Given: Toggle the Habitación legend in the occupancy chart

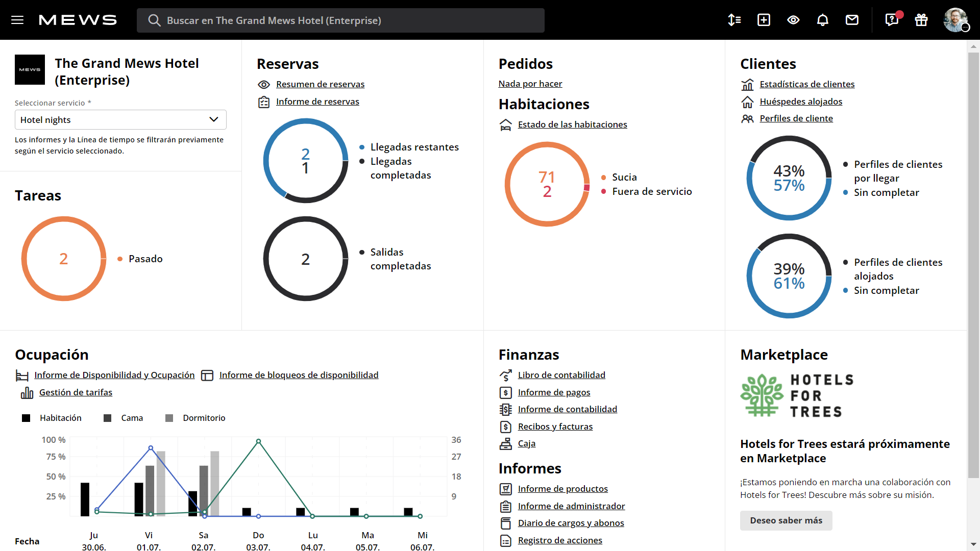Looking at the screenshot, I should pos(60,418).
